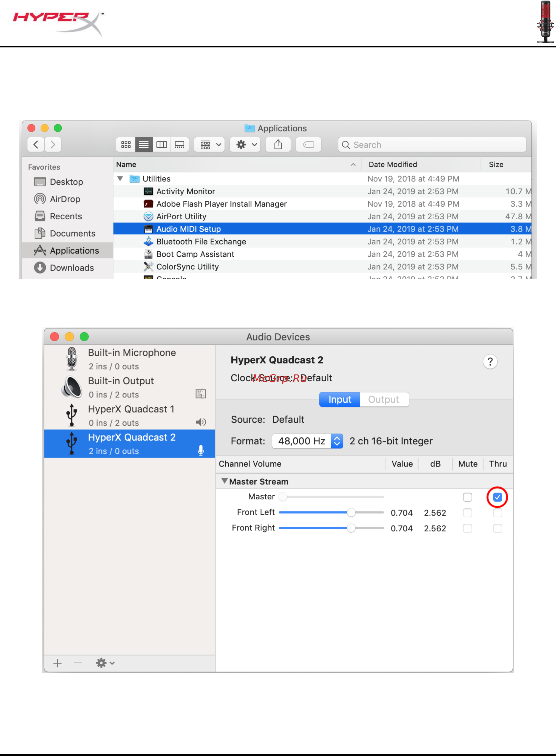Viewport: 556px width, 756px height.
Task: Switch Finder to icon view
Action: tap(126, 145)
